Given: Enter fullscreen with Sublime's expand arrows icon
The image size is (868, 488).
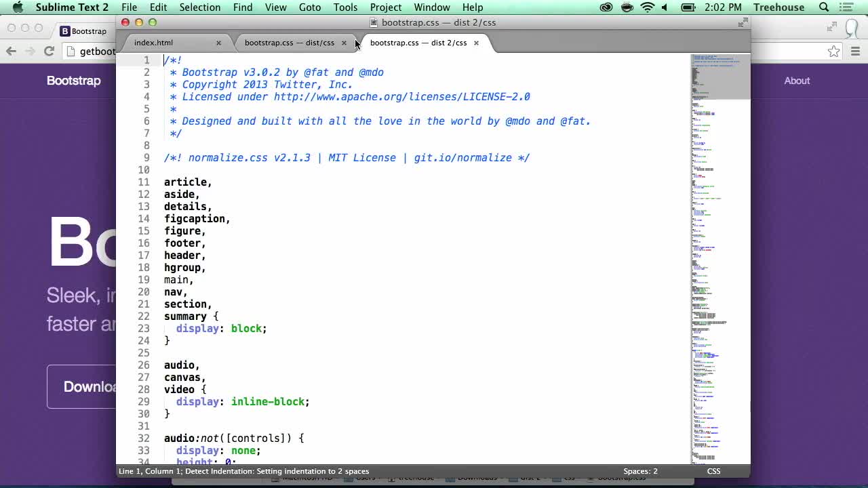Looking at the screenshot, I should (743, 22).
